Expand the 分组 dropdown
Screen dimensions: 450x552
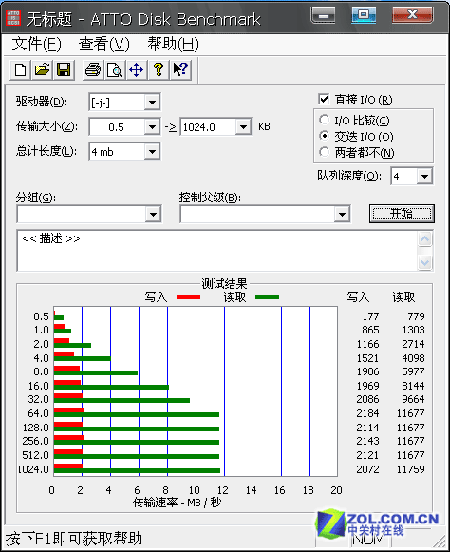tap(153, 214)
